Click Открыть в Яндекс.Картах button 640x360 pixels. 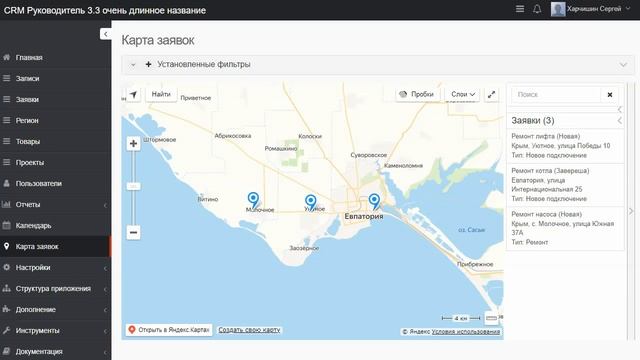pyautogui.click(x=169, y=330)
